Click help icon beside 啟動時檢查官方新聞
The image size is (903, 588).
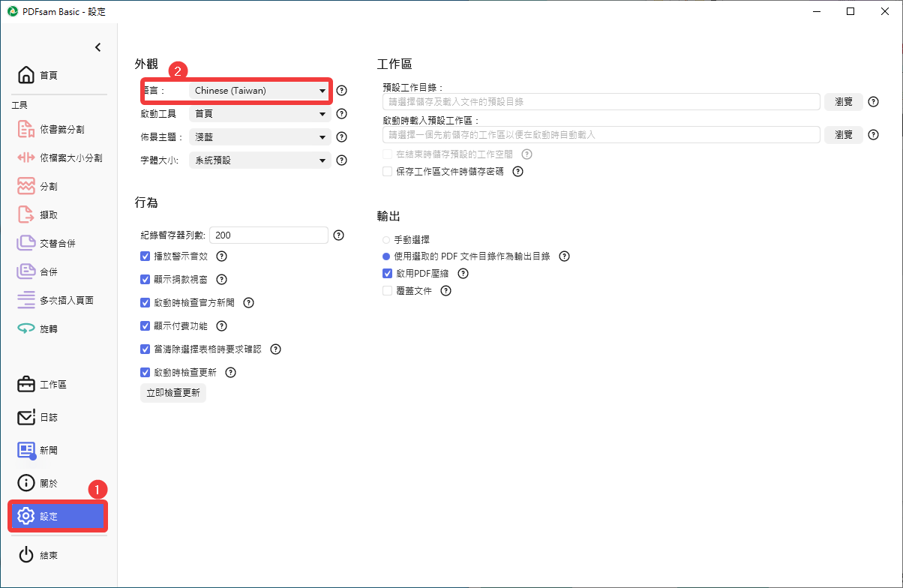[x=249, y=303]
